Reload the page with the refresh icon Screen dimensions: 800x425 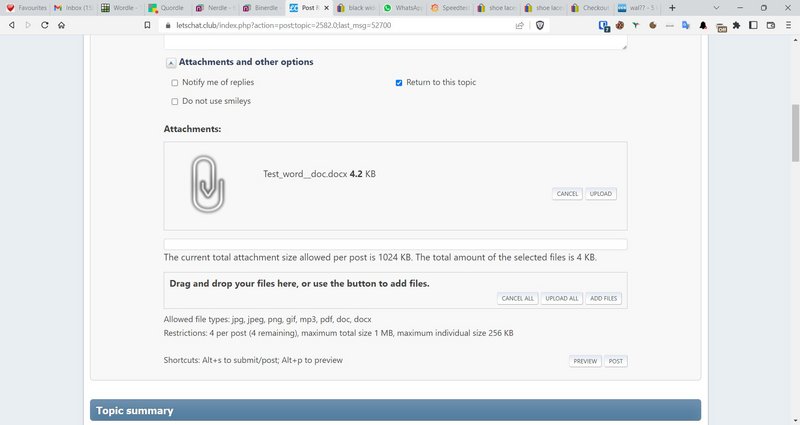pos(45,25)
